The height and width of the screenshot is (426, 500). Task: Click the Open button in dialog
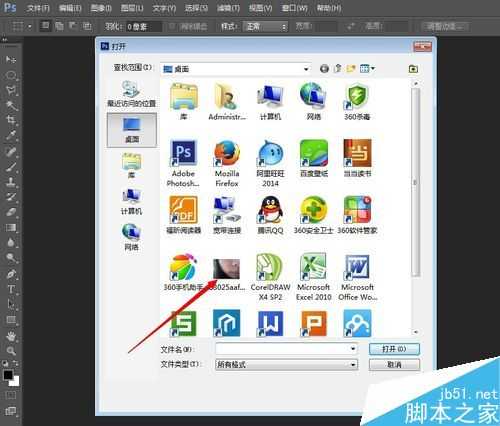pos(394,349)
